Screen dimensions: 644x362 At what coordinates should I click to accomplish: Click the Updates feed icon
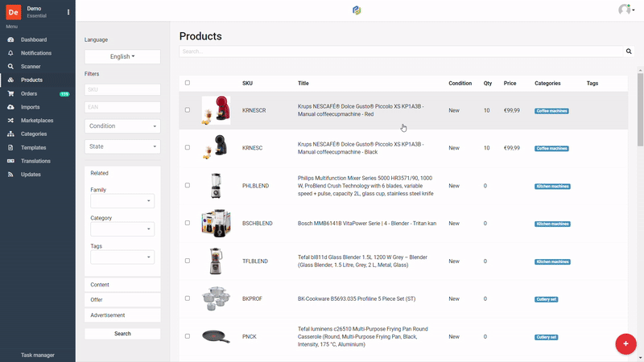10,175
